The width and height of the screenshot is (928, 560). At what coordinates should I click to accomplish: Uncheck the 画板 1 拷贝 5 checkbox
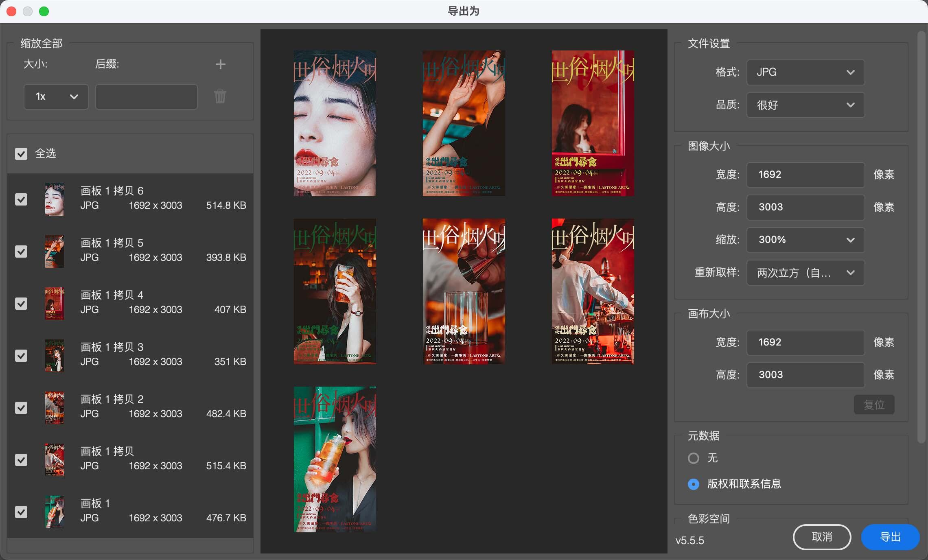[x=21, y=251]
